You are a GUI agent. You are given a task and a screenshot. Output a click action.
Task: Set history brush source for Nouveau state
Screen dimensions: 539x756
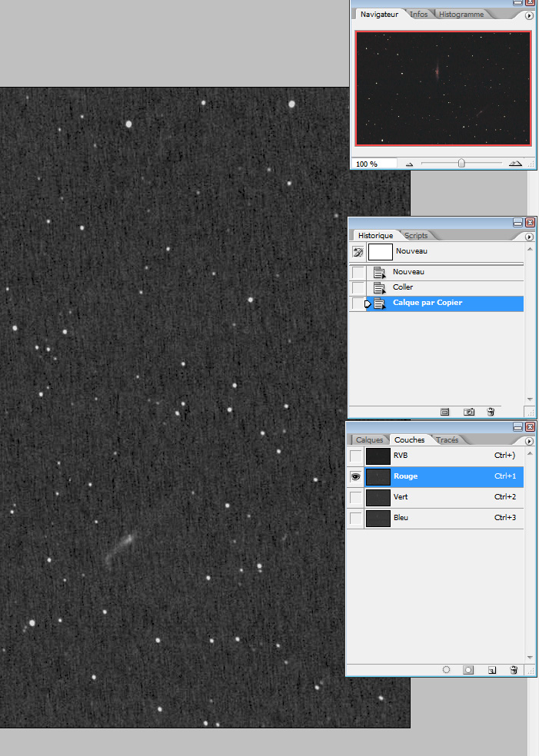(358, 273)
